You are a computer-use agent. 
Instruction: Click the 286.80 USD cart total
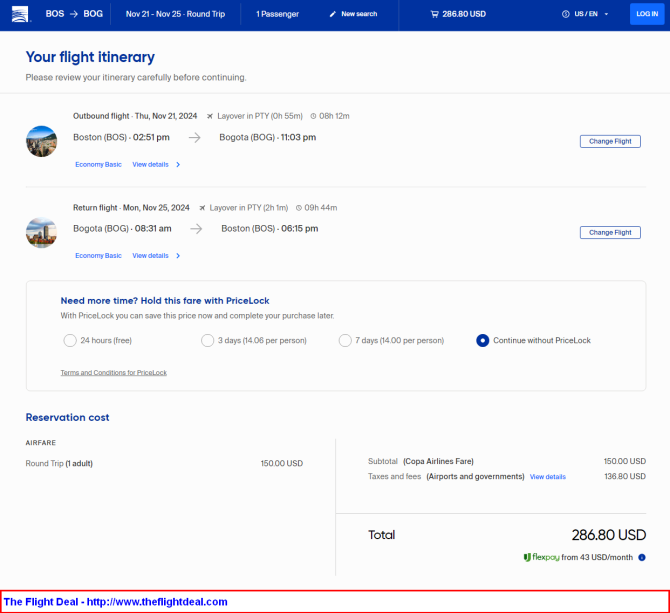tap(464, 14)
